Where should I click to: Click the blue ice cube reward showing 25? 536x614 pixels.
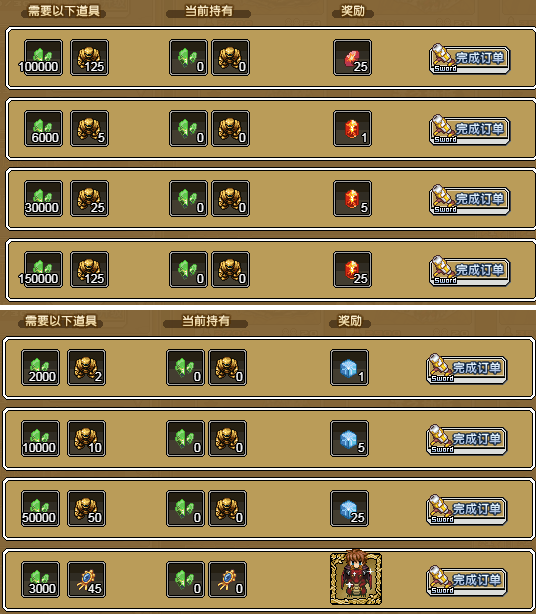point(349,509)
